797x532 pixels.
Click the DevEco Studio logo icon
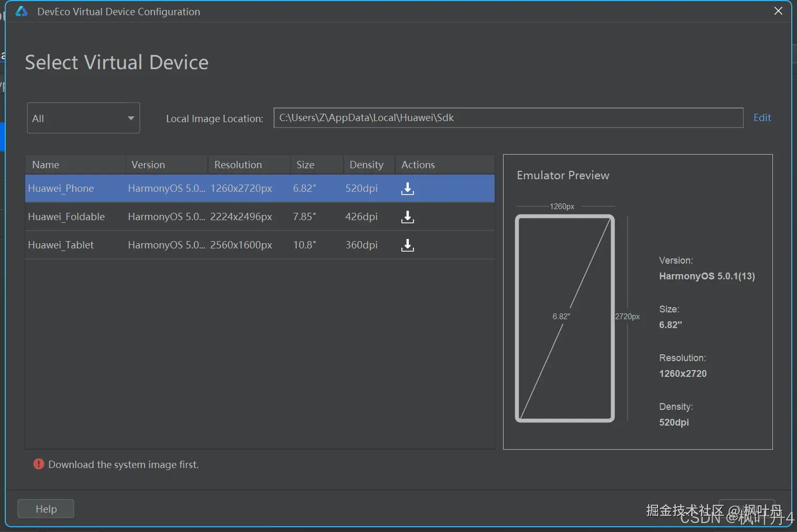click(21, 12)
